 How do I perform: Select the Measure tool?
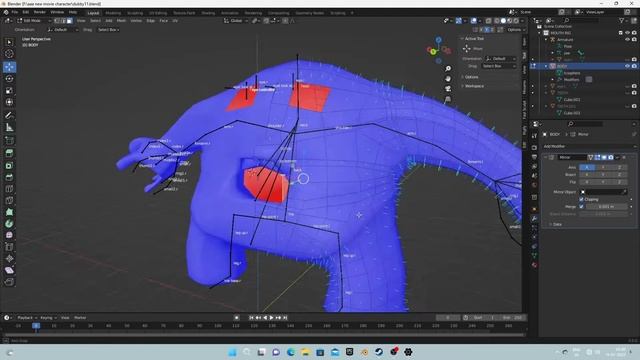(9, 128)
